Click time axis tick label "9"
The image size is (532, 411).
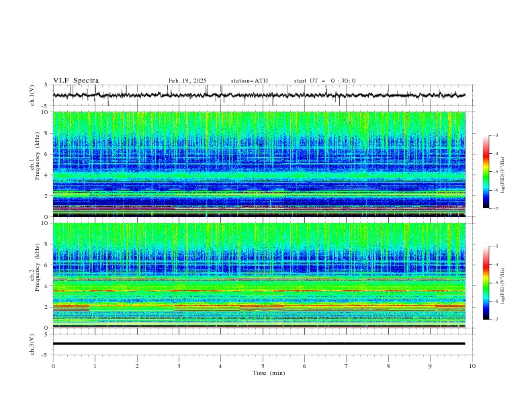click(x=430, y=366)
